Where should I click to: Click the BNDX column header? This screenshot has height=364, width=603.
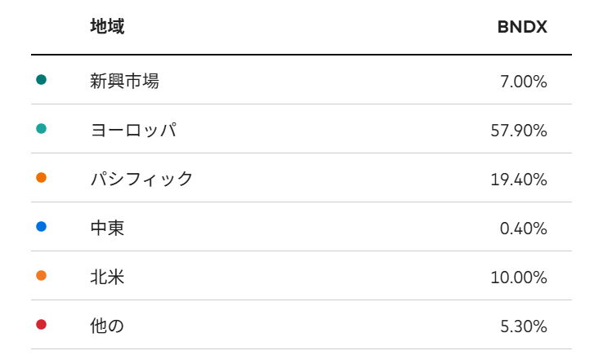(x=521, y=27)
